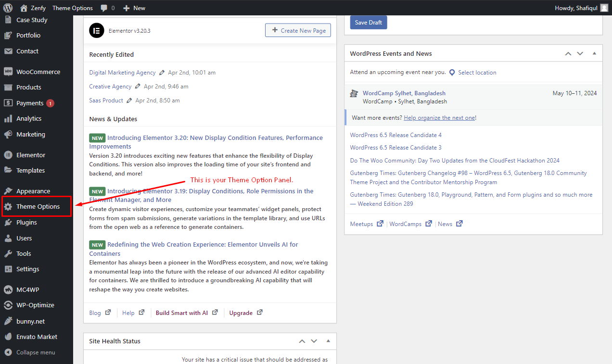The image size is (612, 364).
Task: Click pencil edit icon beside Digital Marketing Agency
Action: coord(162,73)
